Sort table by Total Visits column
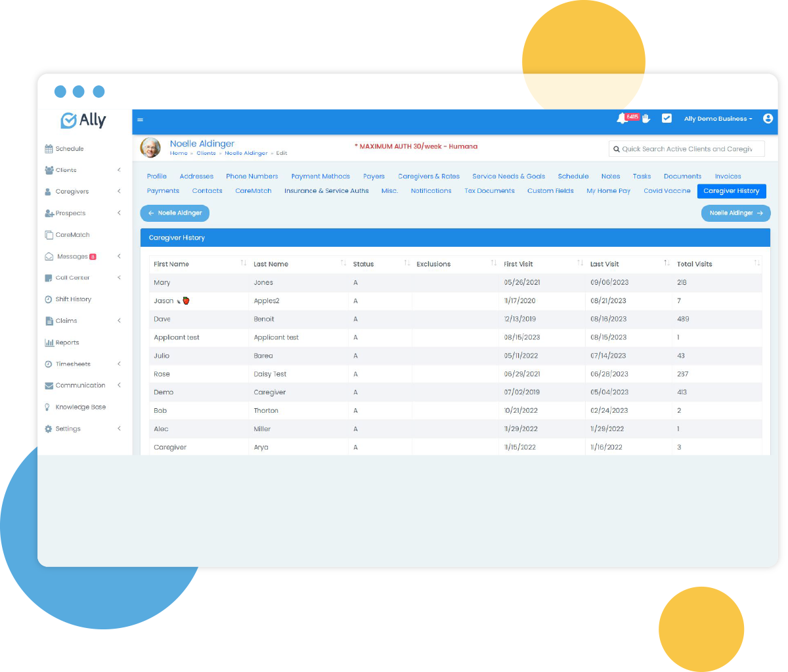This screenshot has height=672, width=788. pyautogui.click(x=756, y=264)
